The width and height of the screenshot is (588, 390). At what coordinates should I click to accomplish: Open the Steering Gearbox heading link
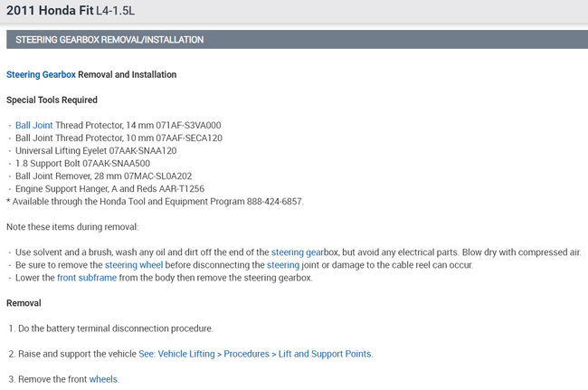(x=41, y=74)
